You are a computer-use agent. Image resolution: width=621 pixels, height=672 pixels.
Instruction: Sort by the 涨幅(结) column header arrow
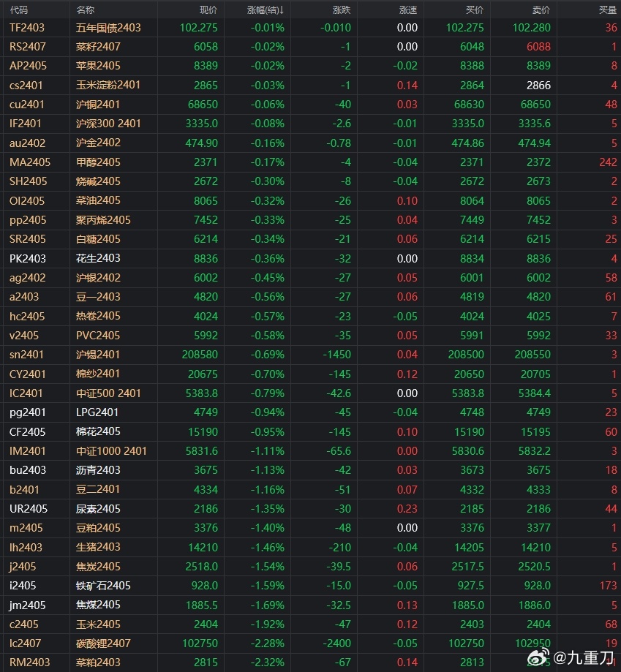tap(281, 10)
